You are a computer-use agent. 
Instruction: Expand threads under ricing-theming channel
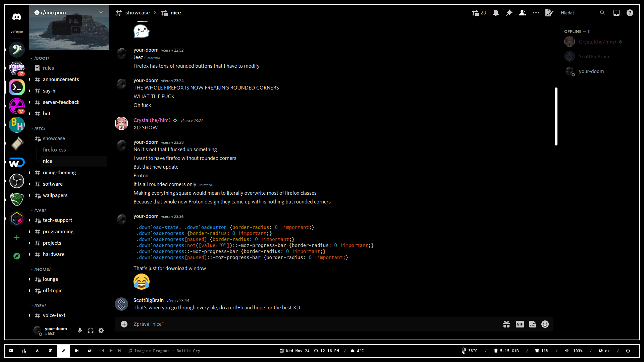(30, 173)
